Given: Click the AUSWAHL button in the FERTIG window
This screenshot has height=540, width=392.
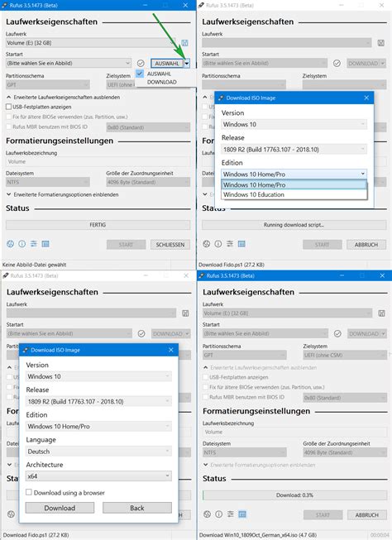Looking at the screenshot, I should coord(167,64).
